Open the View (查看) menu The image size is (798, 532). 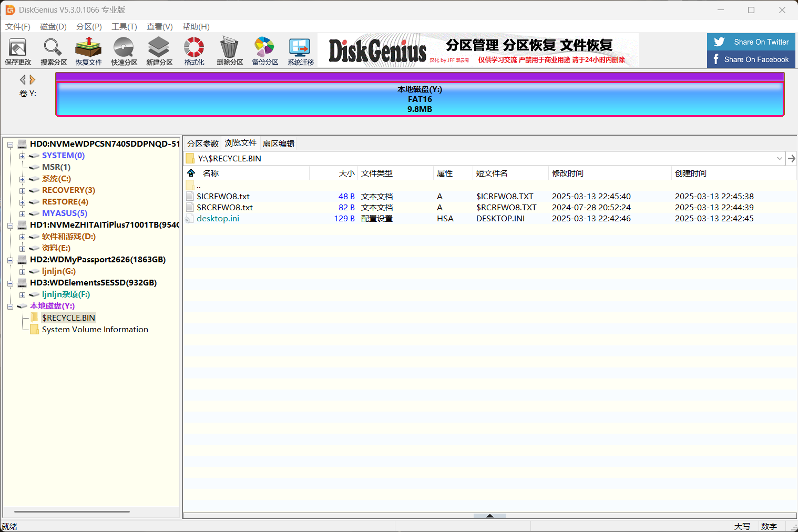pyautogui.click(x=160, y=27)
